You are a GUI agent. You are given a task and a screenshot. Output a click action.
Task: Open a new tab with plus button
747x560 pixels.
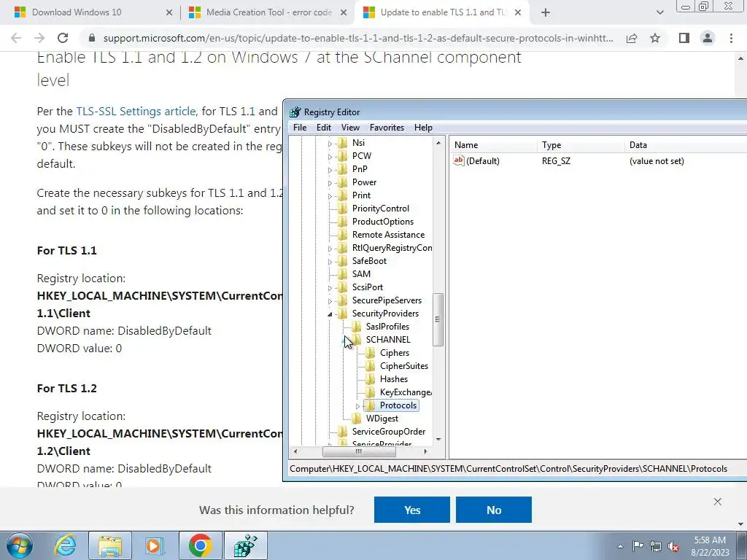click(x=546, y=12)
